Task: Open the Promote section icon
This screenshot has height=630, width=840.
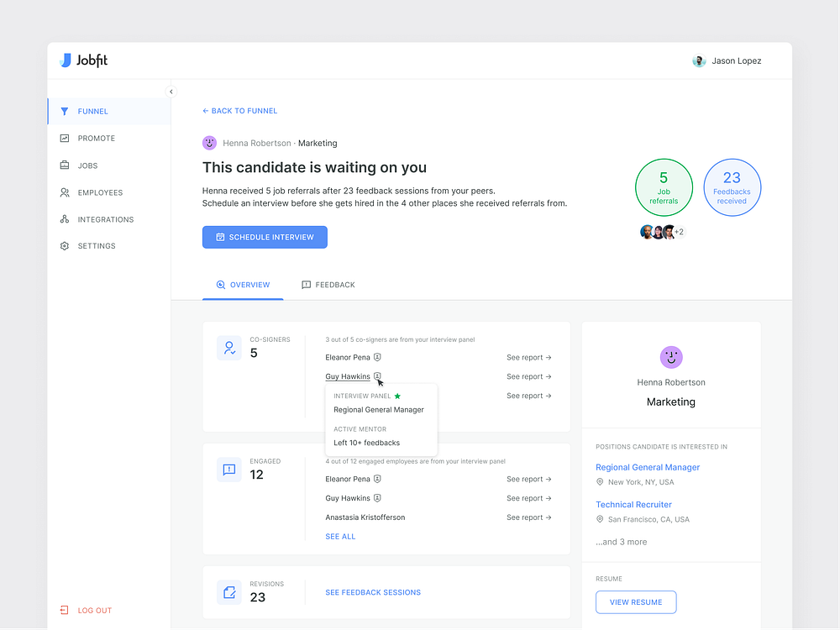Action: coord(64,138)
